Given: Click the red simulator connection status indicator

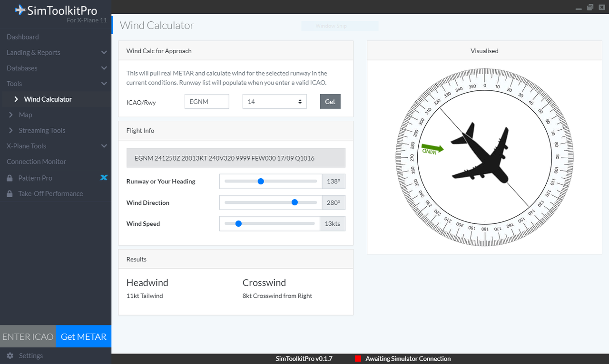Looking at the screenshot, I should click(x=358, y=359).
